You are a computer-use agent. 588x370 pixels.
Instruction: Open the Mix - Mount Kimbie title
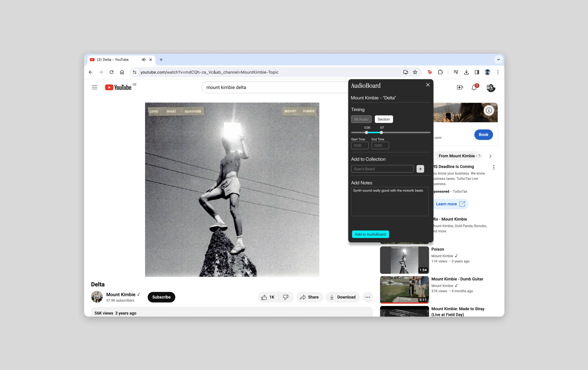[x=450, y=219]
